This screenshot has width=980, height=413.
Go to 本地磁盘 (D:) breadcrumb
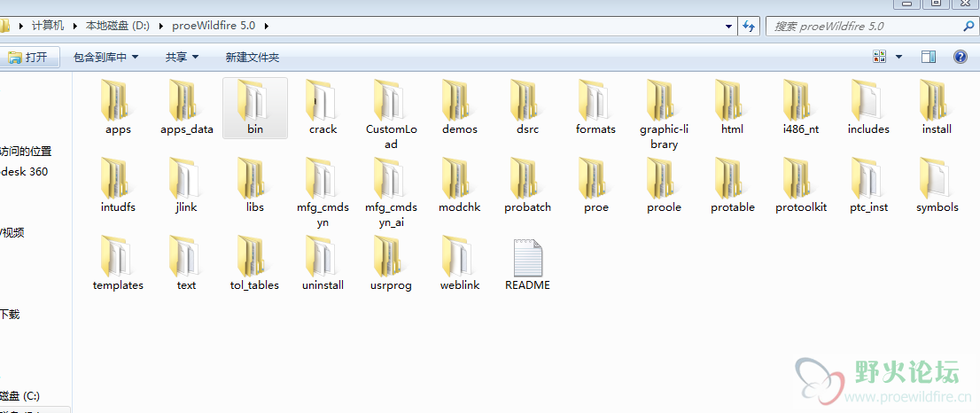tap(119, 26)
